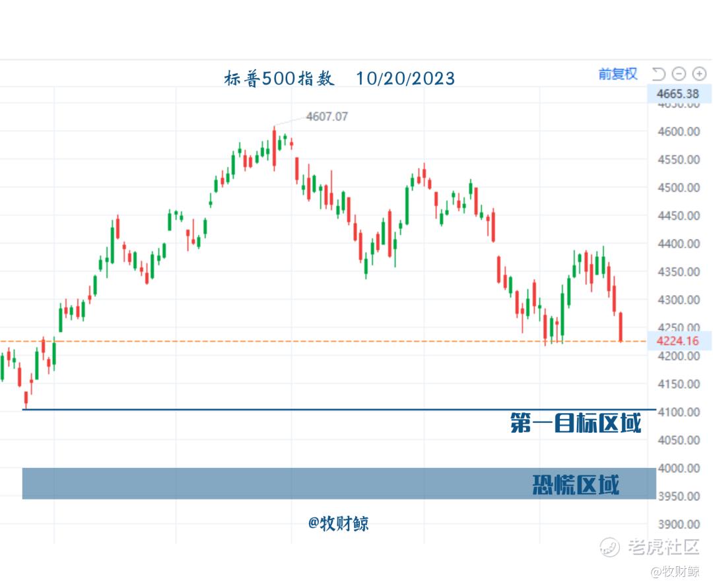Click the 10/20/2023 date text
This screenshot has width=713, height=588.
405,79
